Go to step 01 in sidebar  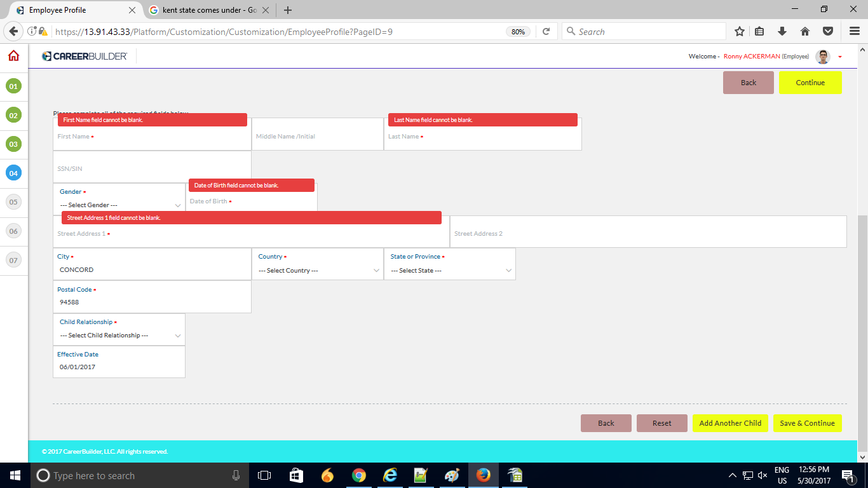point(13,86)
